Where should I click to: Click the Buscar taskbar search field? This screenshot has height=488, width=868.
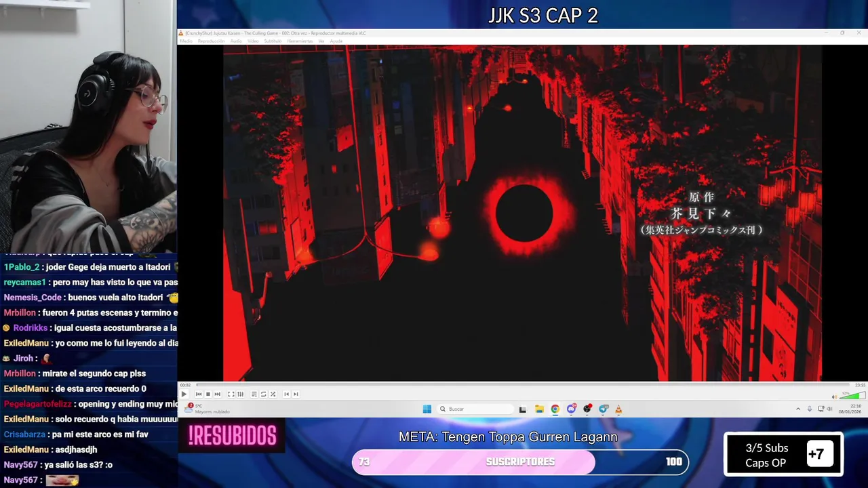coord(476,409)
